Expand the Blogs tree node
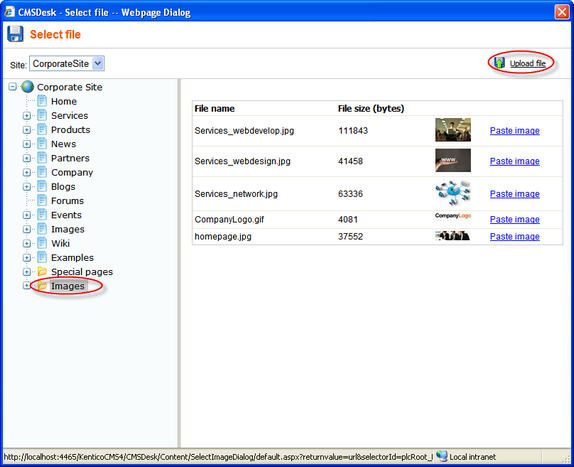The width and height of the screenshot is (574, 467). click(27, 187)
